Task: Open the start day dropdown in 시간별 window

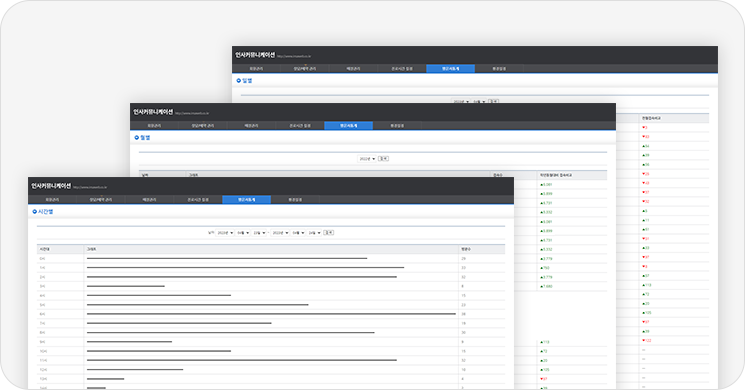Action: 259,233
